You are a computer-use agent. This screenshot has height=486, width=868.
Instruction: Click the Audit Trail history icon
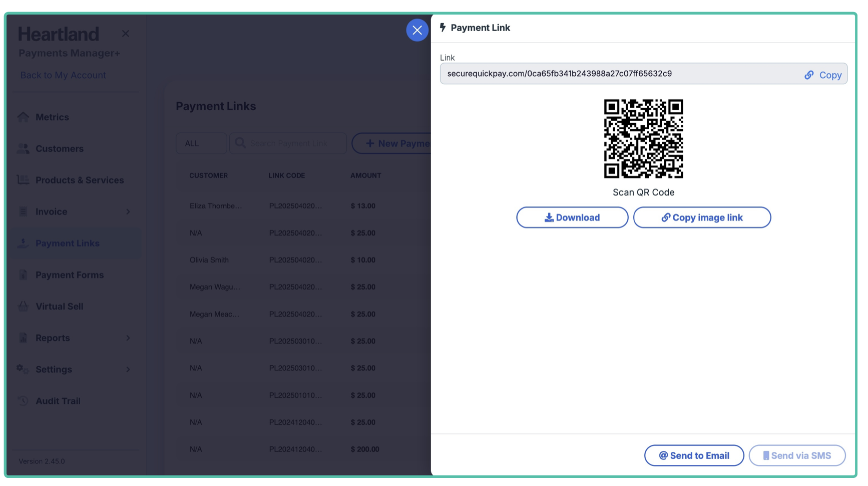click(x=23, y=401)
